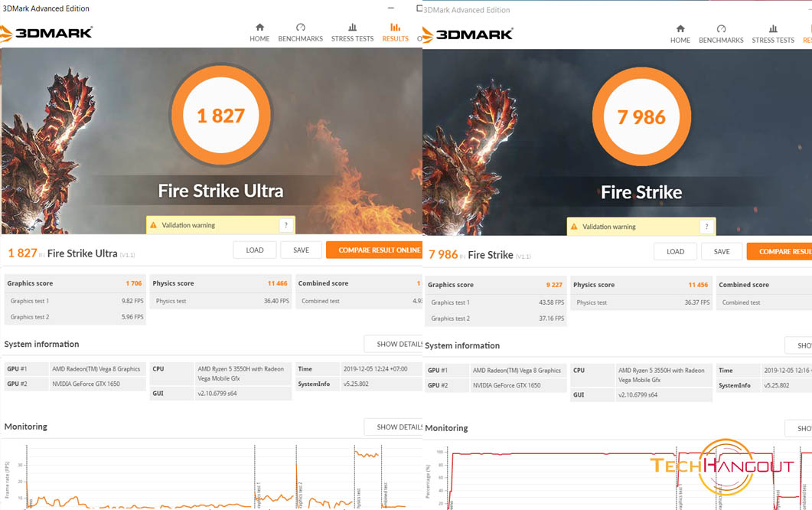Open STRESS TESTS in left 3DMark window
The width and height of the screenshot is (812, 510).
pos(352,33)
